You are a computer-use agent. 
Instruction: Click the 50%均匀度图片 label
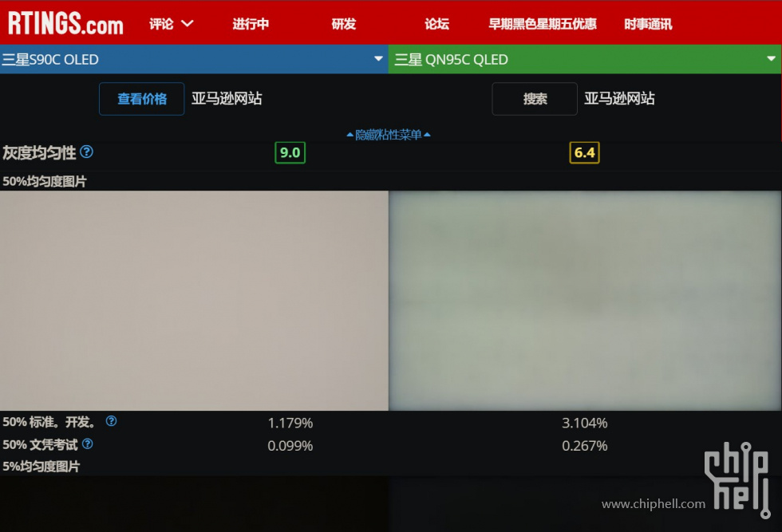45,181
